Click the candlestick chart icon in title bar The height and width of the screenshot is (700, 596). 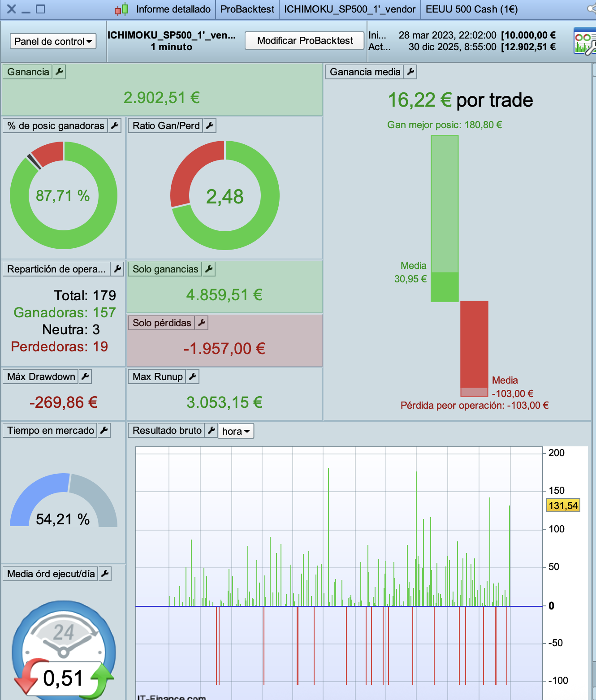pyautogui.click(x=121, y=9)
